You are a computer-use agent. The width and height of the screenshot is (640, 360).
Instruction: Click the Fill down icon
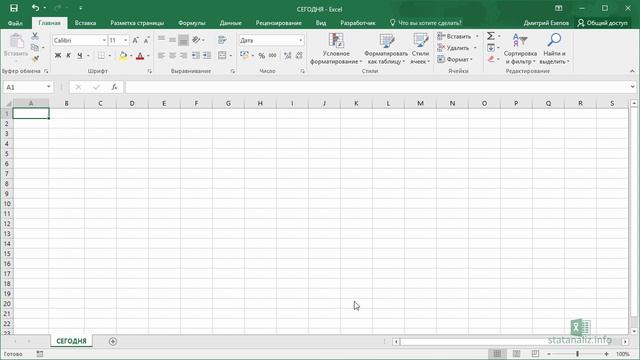[x=491, y=48]
